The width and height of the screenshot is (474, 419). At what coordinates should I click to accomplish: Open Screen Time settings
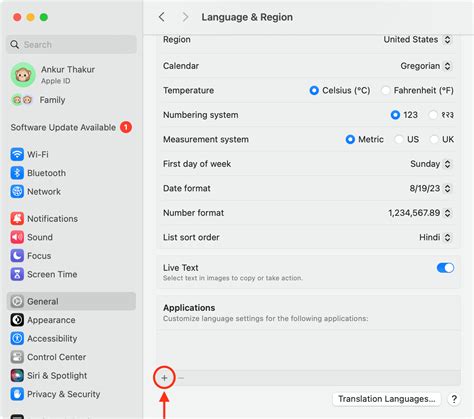[71, 274]
